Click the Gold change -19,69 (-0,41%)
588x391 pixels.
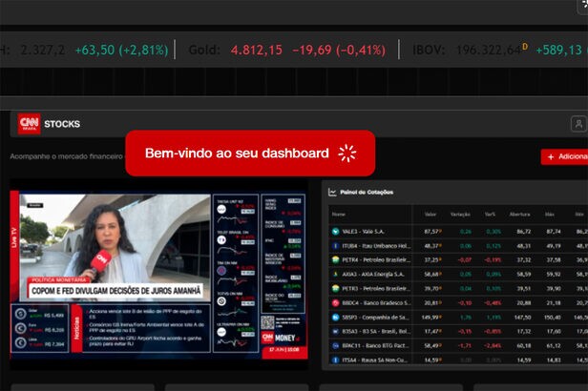[339, 50]
